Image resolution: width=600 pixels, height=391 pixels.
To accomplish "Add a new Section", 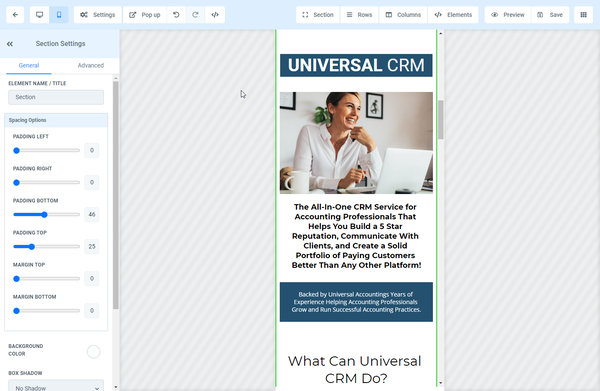I will click(x=318, y=15).
